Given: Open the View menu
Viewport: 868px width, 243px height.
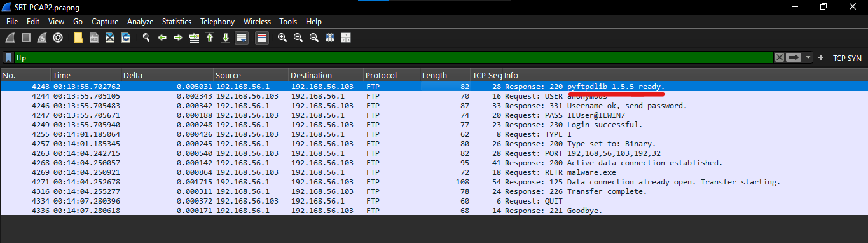Looking at the screenshot, I should (56, 22).
